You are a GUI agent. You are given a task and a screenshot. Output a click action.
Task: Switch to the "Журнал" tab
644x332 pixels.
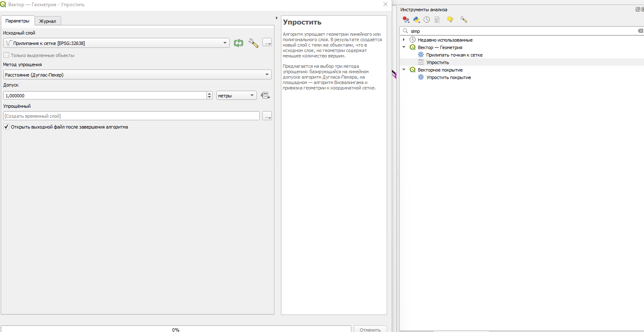(47, 21)
